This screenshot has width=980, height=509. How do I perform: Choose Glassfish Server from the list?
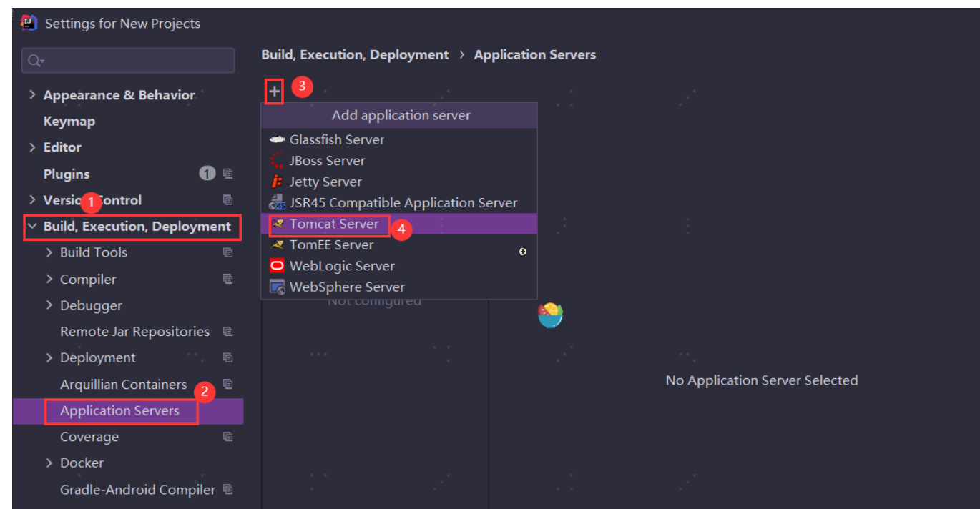click(399, 139)
